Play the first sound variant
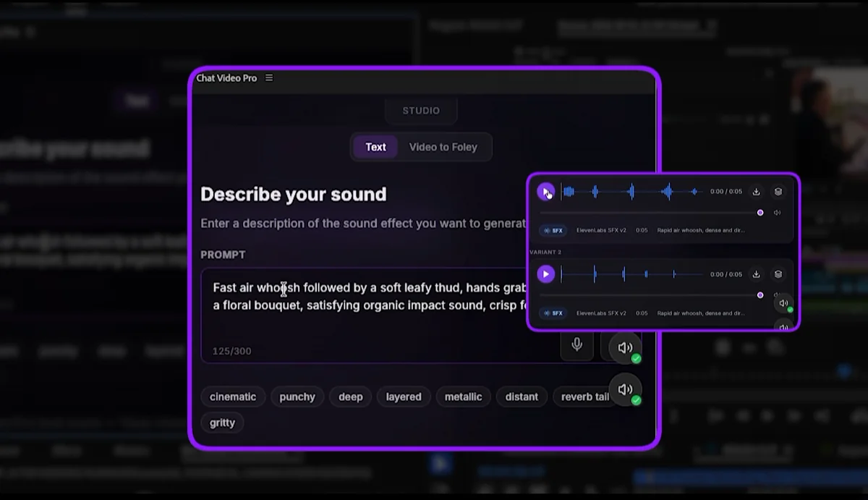Image resolution: width=868 pixels, height=500 pixels. pos(546,192)
